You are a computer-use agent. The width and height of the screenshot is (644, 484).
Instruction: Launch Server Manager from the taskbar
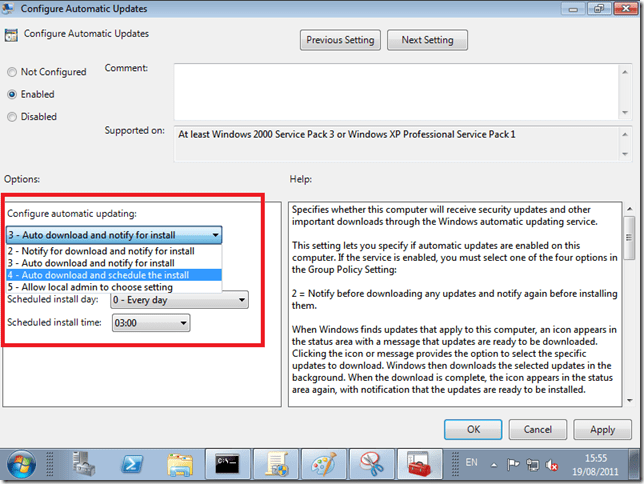(x=83, y=463)
